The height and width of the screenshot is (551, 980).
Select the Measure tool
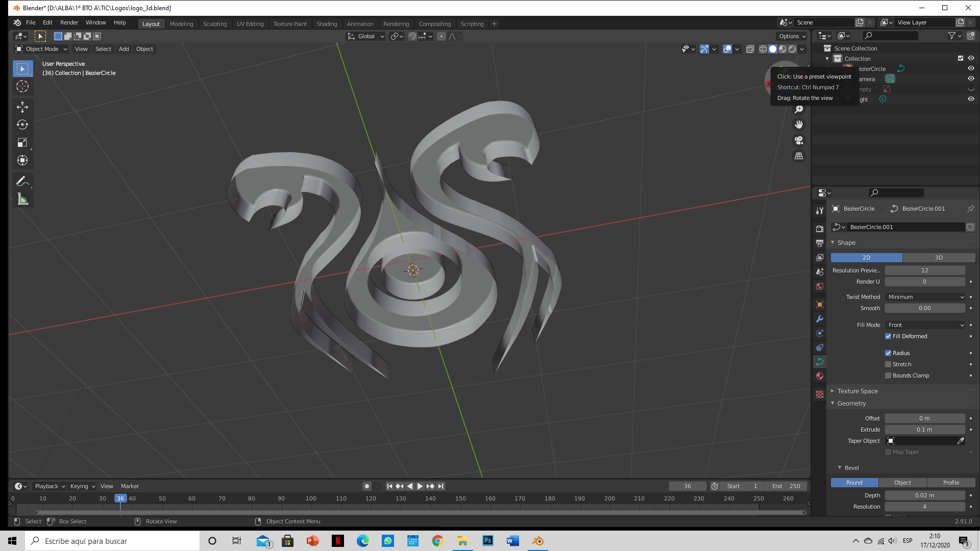22,199
